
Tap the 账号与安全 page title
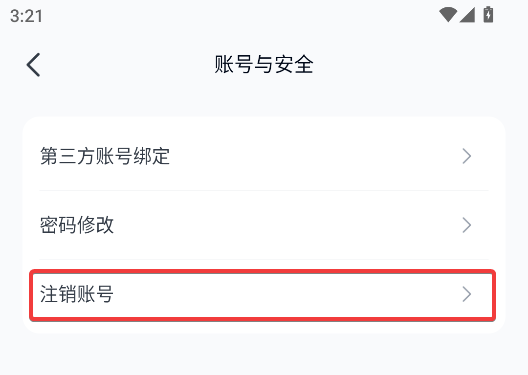[264, 64]
